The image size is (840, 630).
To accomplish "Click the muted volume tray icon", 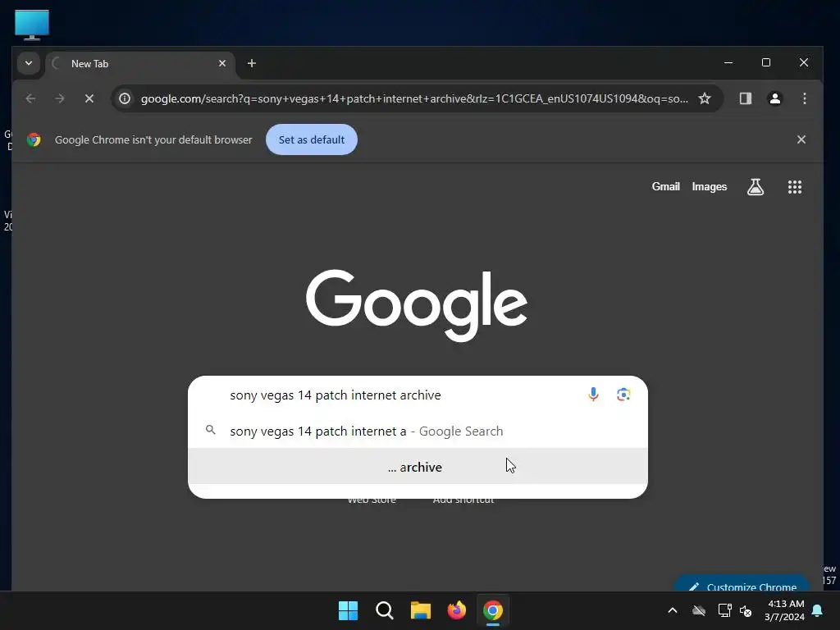I will click(746, 610).
